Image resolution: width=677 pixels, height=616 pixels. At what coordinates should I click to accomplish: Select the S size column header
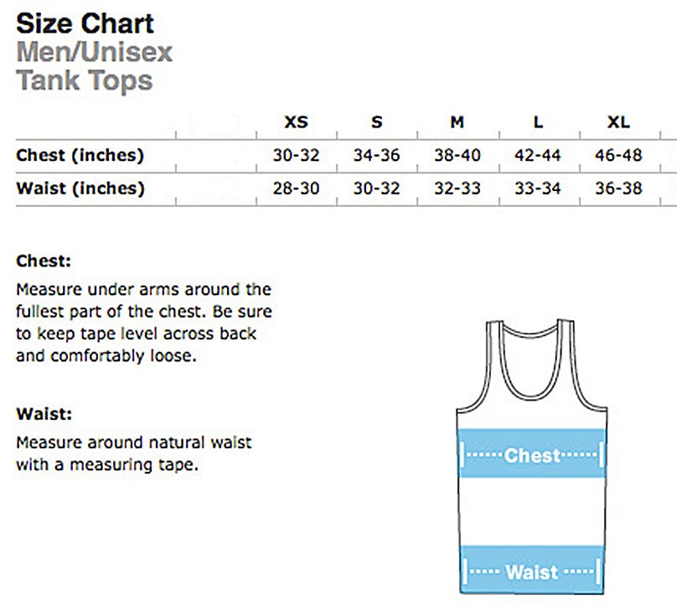(377, 122)
